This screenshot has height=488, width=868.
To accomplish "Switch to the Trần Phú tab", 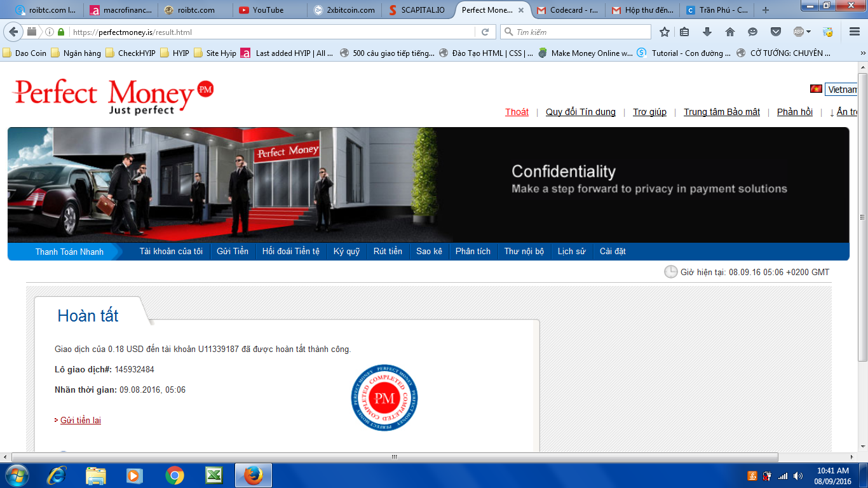I will click(717, 10).
